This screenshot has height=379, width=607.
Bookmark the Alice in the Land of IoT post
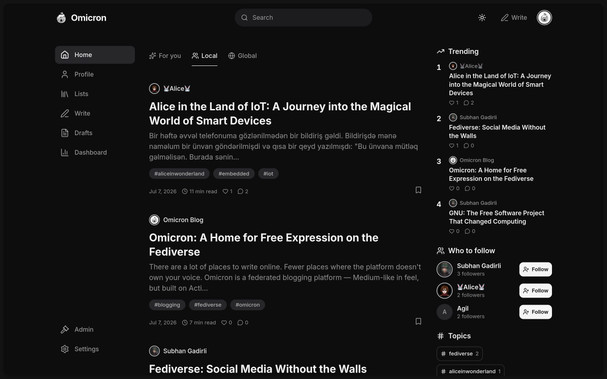tap(418, 190)
